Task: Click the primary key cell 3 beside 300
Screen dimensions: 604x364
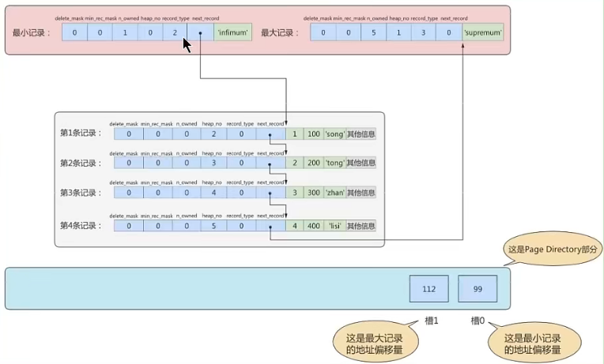Action: click(x=295, y=193)
